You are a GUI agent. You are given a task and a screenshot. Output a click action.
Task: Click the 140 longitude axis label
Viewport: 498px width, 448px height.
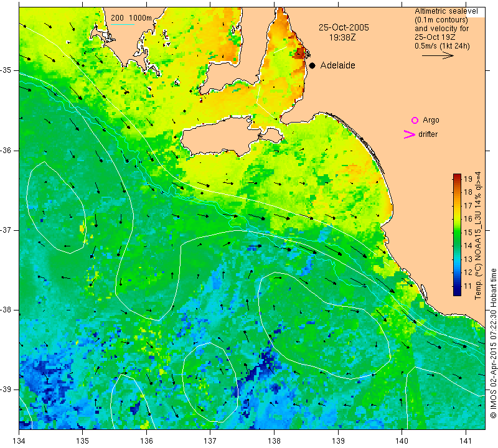click(x=402, y=441)
